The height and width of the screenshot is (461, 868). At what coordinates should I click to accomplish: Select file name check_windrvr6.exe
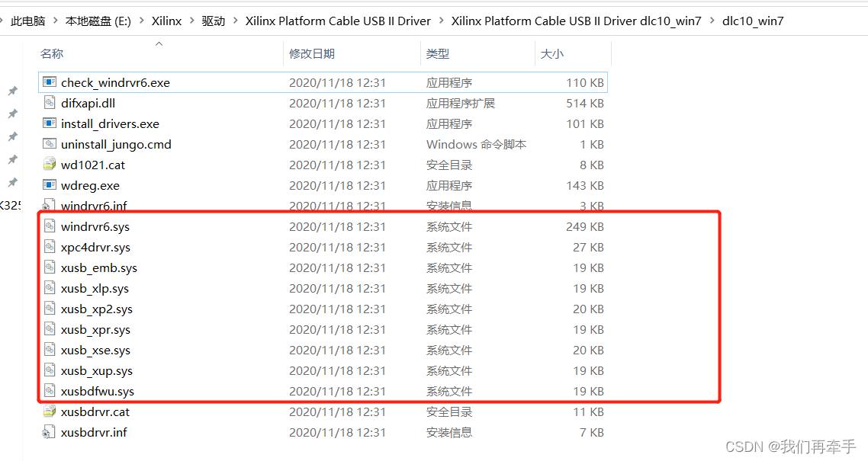(115, 83)
